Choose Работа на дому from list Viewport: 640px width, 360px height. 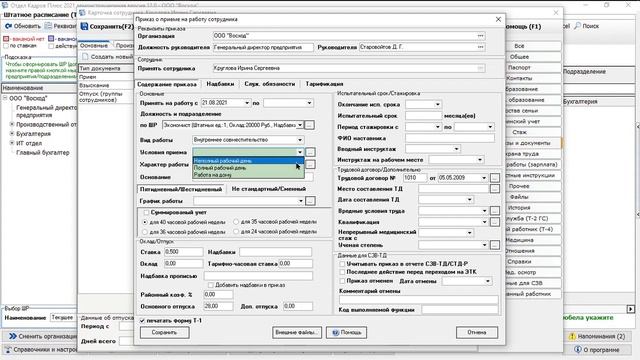(248, 175)
